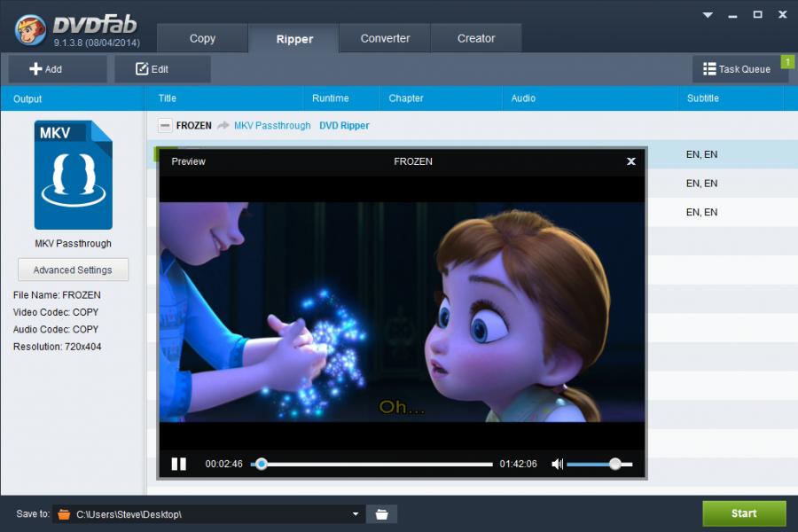Open the title bar dropdown arrow menu
The height and width of the screenshot is (532, 798).
tap(708, 15)
